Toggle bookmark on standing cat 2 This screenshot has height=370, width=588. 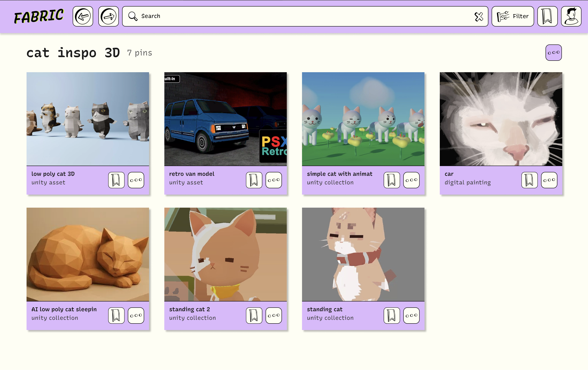254,315
